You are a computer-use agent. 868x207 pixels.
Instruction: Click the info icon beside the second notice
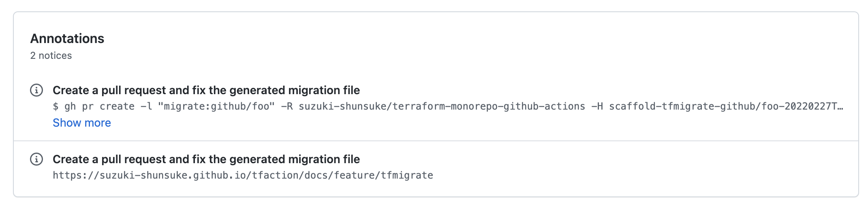point(36,159)
